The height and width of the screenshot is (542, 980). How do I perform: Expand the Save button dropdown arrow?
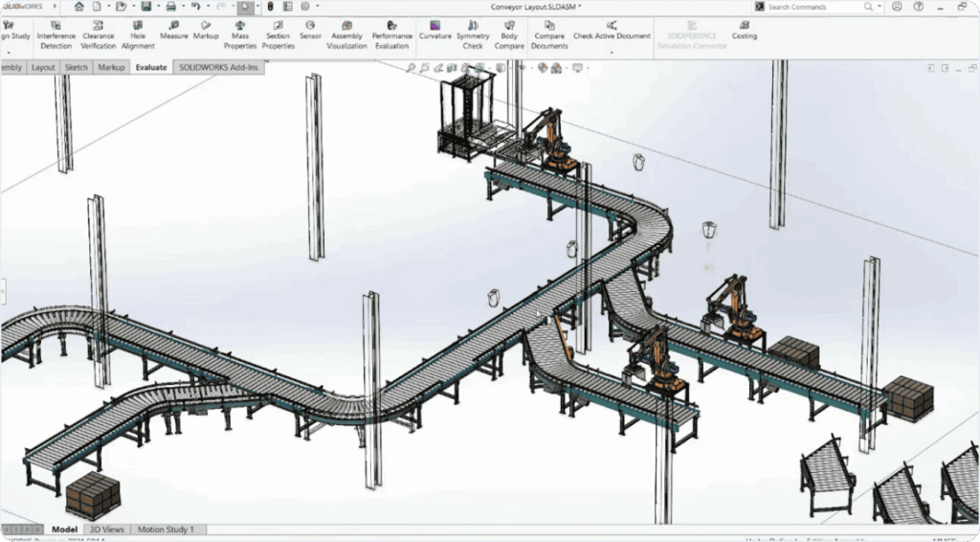(157, 7)
